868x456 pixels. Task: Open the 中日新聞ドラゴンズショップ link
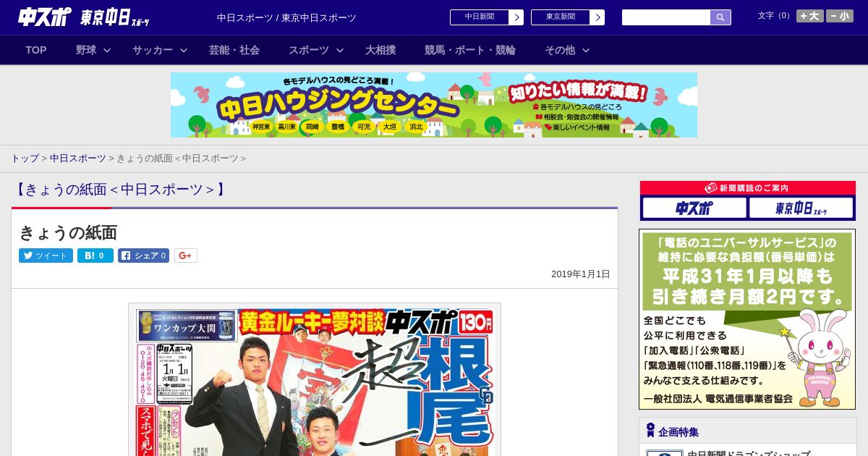(x=749, y=453)
